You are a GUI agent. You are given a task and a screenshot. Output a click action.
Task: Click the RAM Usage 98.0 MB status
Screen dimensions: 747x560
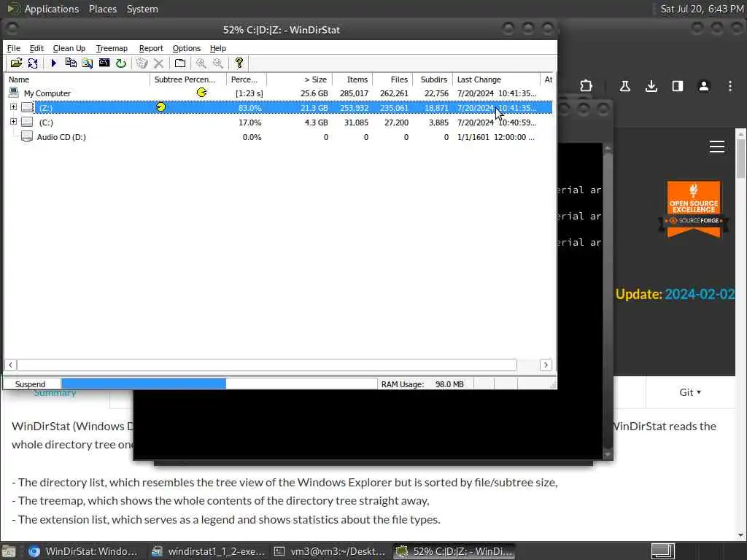pyautogui.click(x=422, y=384)
